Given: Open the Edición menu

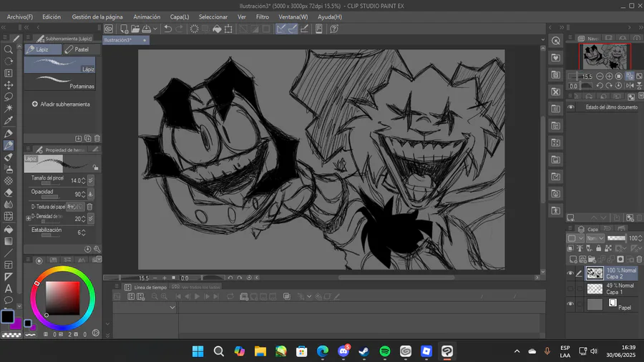Looking at the screenshot, I should click(52, 17).
